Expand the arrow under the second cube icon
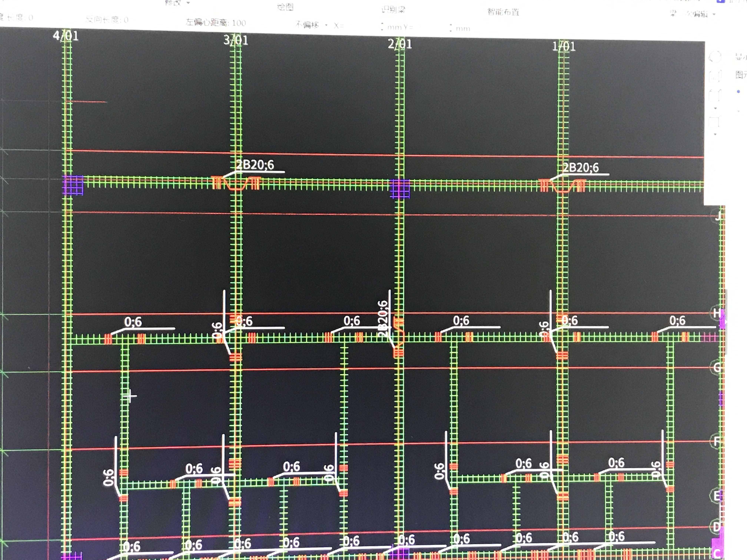The width and height of the screenshot is (747, 560). click(715, 108)
